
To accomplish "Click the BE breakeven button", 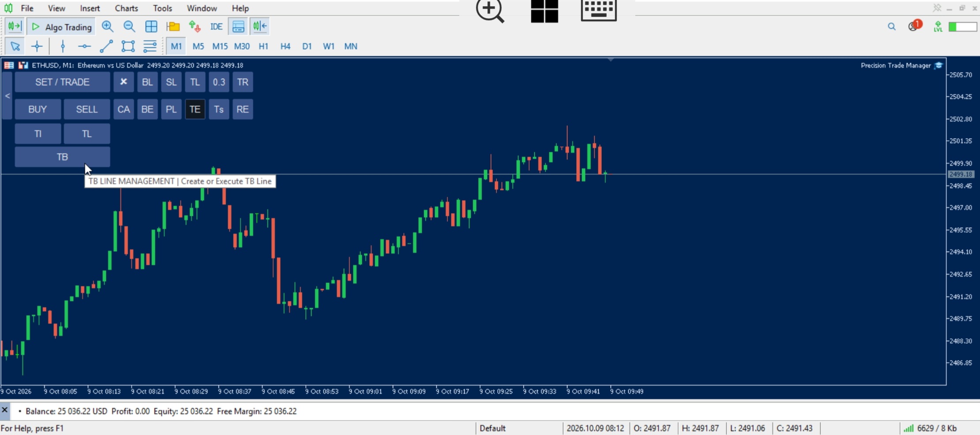I will pos(147,109).
